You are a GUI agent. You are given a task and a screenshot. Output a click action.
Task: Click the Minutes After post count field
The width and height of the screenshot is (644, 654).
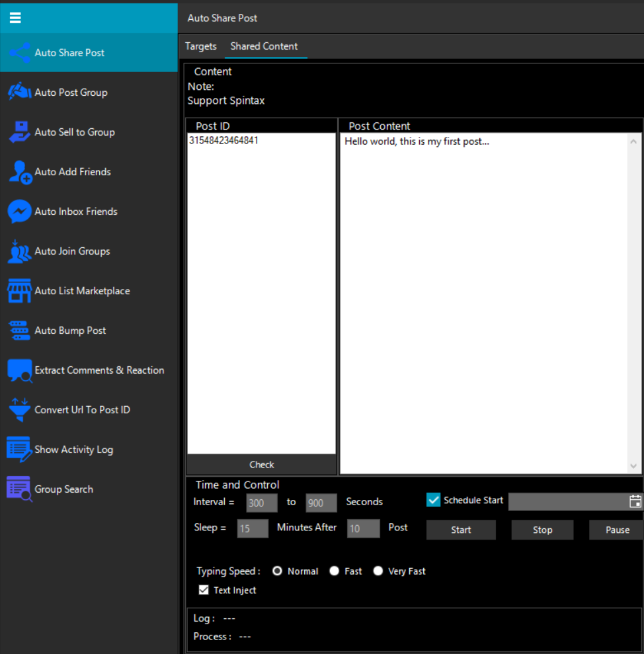(363, 528)
